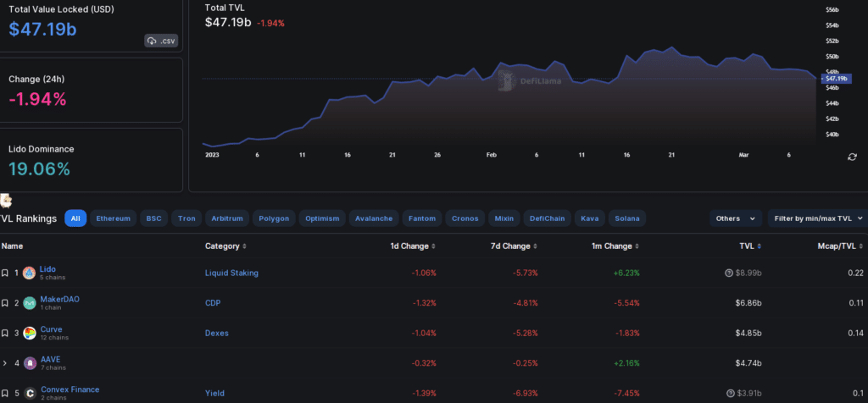Screen dimensions: 868x403
Task: Click the AAVE logo icon
Action: pos(30,363)
